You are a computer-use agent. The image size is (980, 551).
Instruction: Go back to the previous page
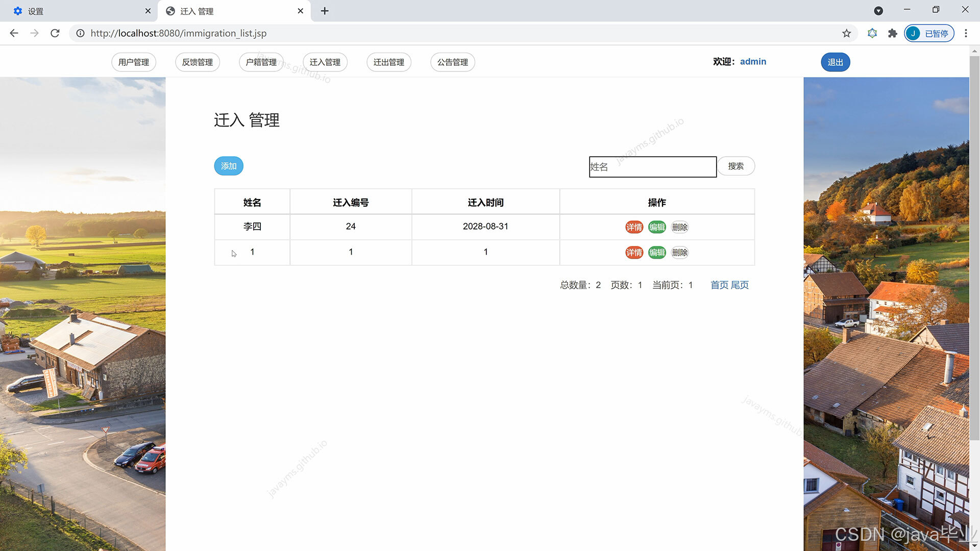click(14, 33)
